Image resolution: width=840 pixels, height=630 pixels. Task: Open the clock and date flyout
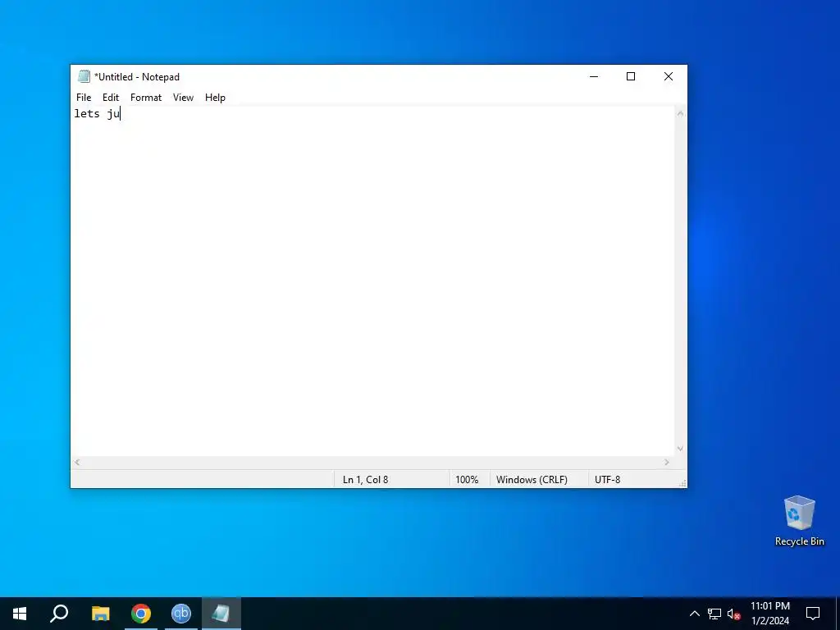pyautogui.click(x=769, y=614)
